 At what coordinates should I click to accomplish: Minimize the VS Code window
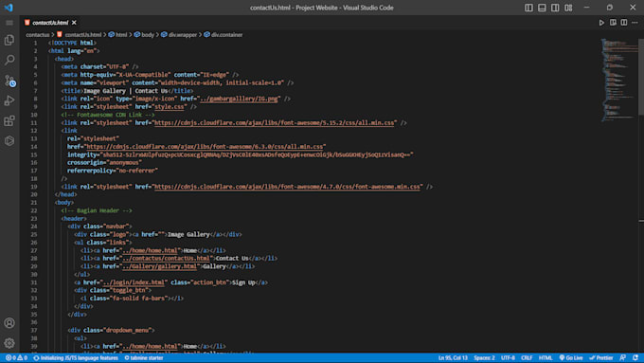pos(586,8)
